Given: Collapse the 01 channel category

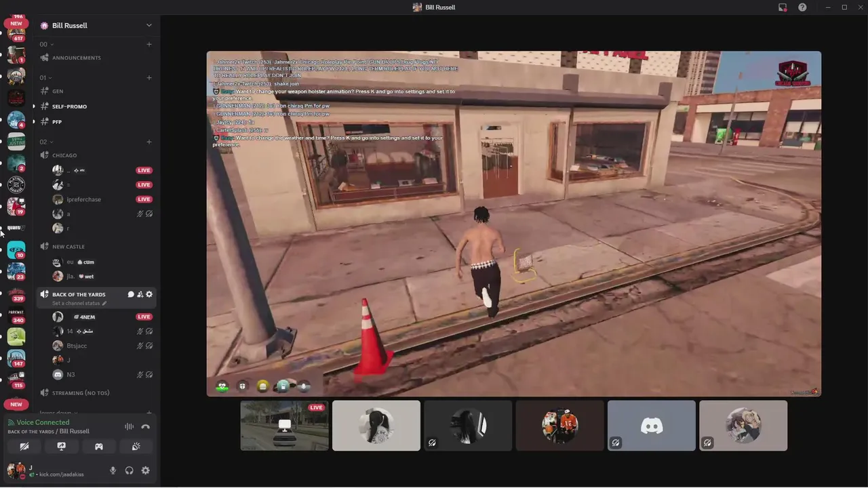Looking at the screenshot, I should (x=46, y=77).
